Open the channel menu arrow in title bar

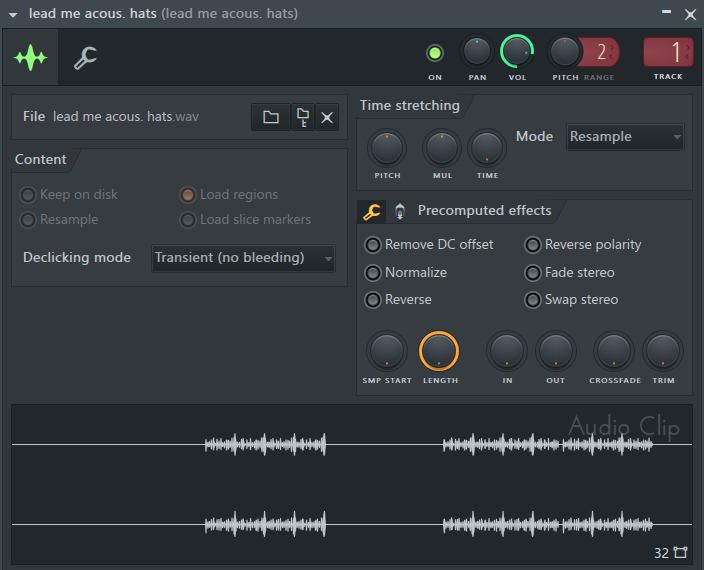tap(14, 14)
